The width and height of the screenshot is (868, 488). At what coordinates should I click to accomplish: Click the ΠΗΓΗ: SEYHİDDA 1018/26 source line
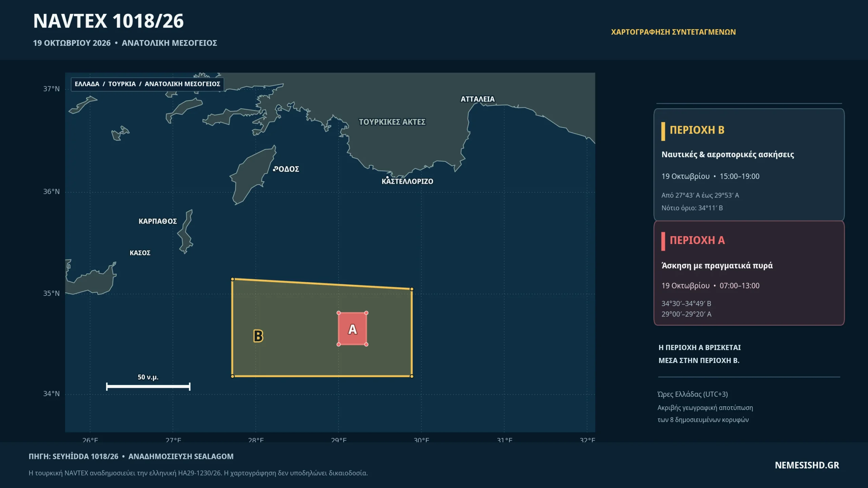74,456
